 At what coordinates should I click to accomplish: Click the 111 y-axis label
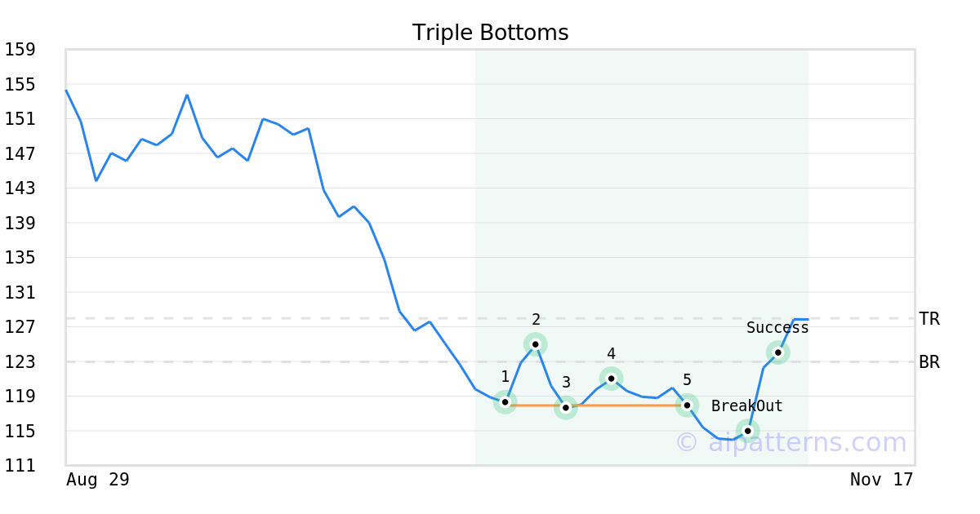click(x=20, y=466)
